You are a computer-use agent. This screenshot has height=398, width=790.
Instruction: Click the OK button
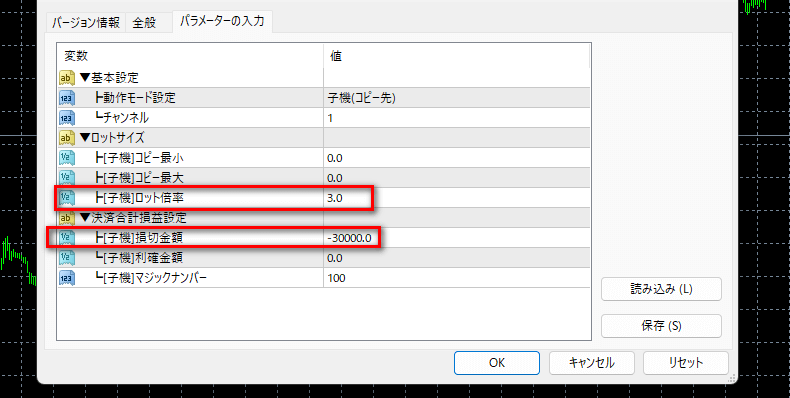coord(497,363)
